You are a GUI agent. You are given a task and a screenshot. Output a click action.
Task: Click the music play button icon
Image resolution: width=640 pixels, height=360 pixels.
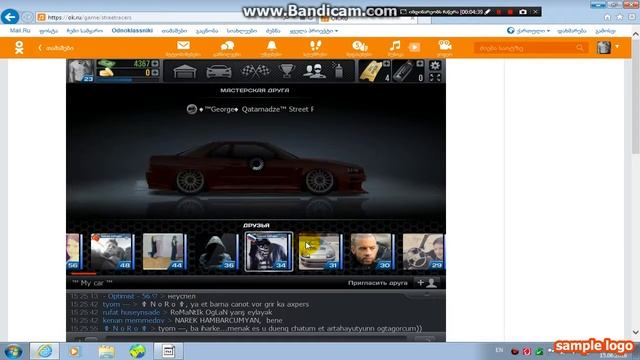click(414, 47)
